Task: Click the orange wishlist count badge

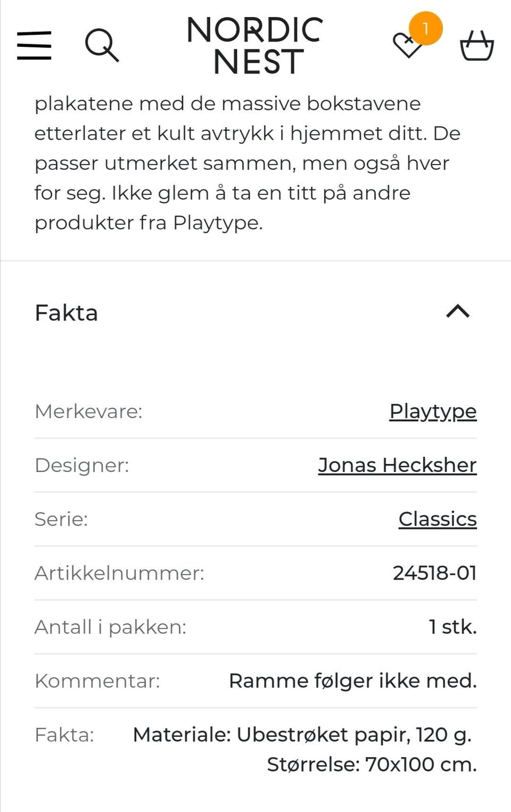Action: point(425,28)
